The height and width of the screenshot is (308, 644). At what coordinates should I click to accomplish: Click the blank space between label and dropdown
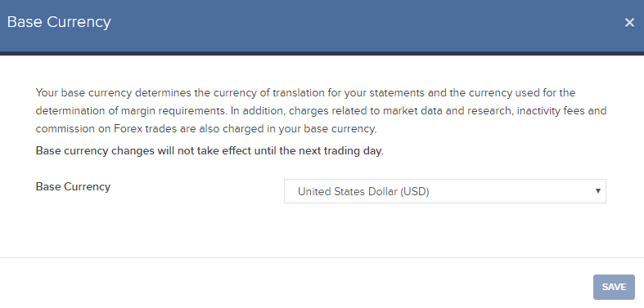(197, 191)
